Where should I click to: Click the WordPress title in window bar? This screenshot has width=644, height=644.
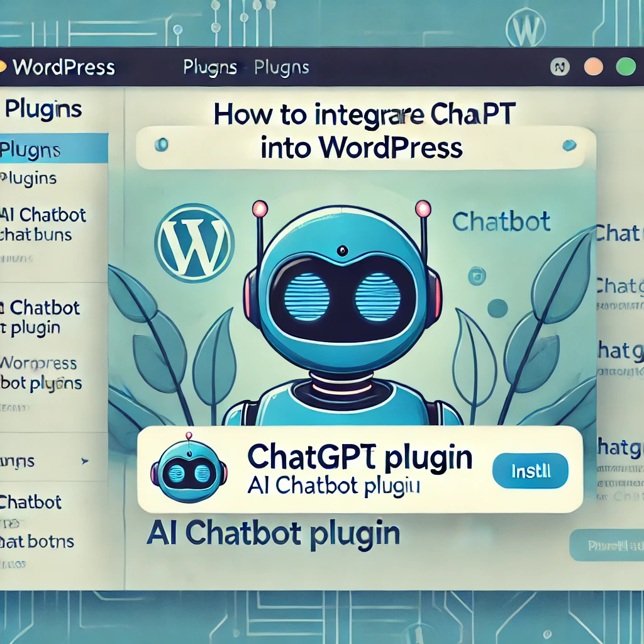pos(64,67)
